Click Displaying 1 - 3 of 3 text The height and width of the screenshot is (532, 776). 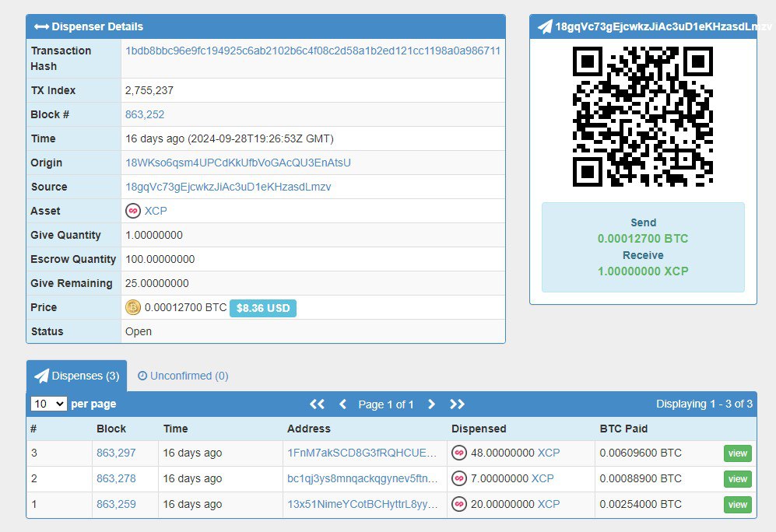pyautogui.click(x=704, y=404)
